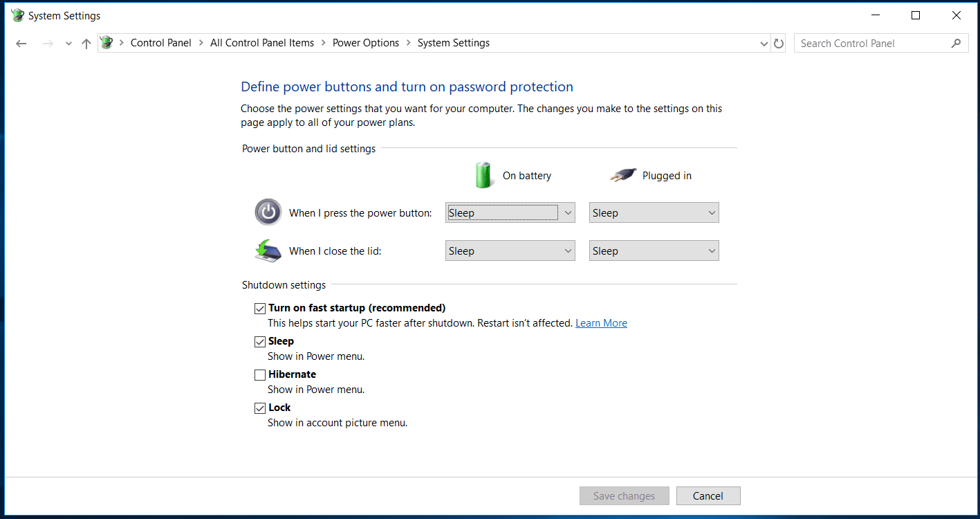Go to Power Options breadcrumb
The width and height of the screenshot is (980, 519).
365,43
